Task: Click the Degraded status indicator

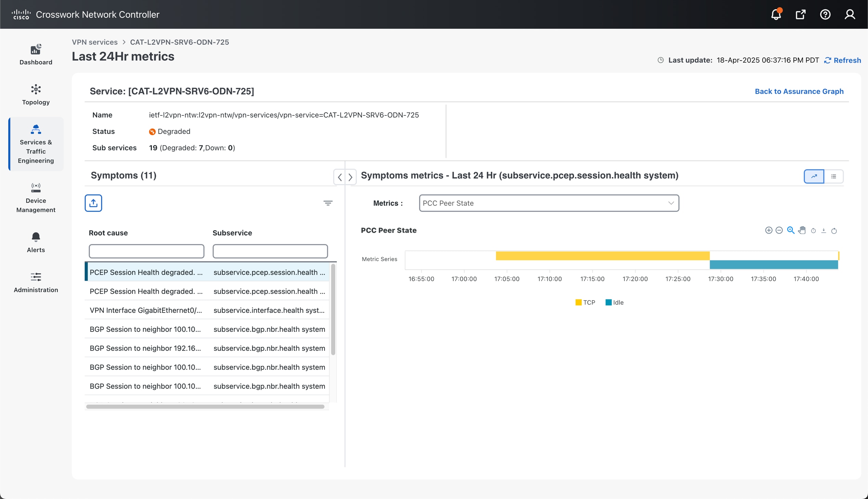Action: (169, 132)
